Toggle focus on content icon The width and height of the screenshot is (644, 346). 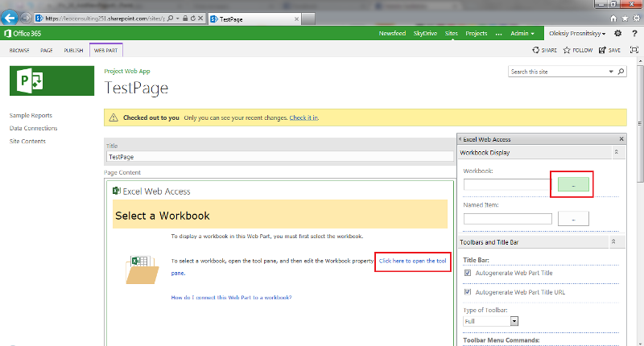coord(634,50)
